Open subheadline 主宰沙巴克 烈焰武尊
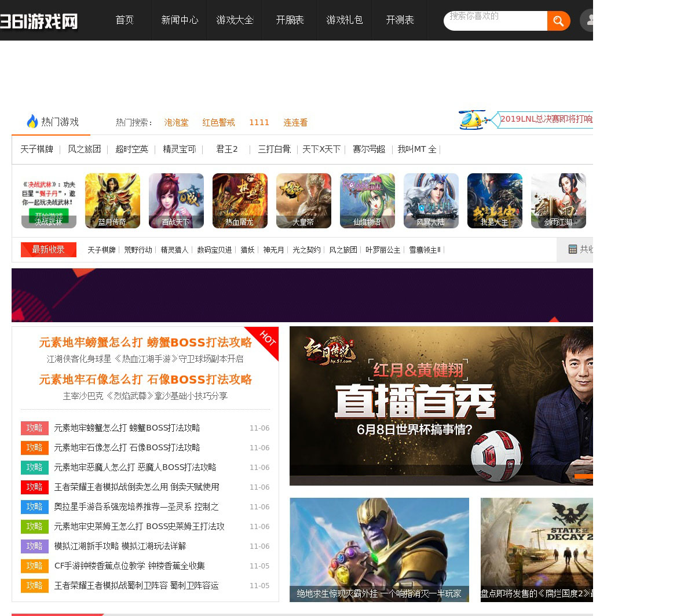Viewport: 695px width, 616px height. coord(145,396)
